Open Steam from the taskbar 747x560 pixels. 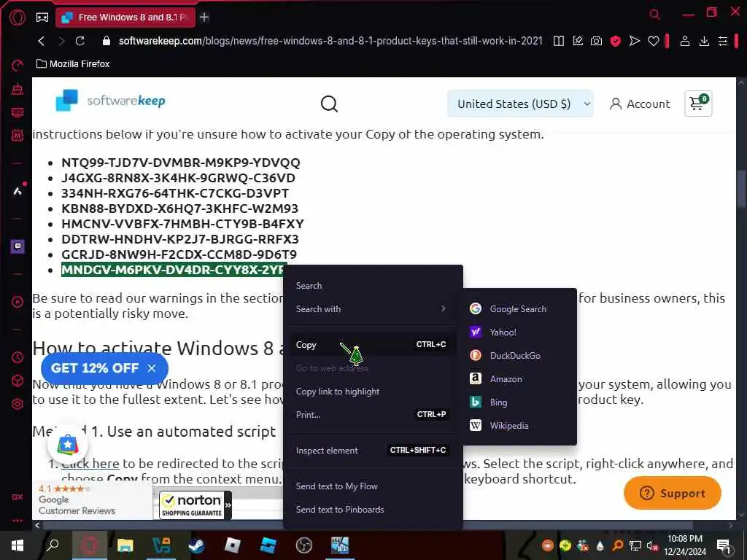pyautogui.click(x=196, y=545)
